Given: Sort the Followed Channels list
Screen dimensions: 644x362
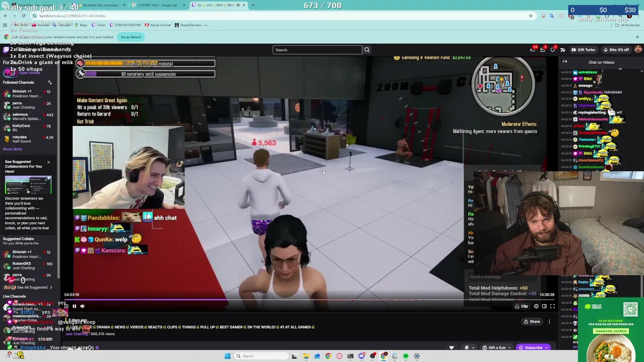Looking at the screenshot, I should (50, 82).
